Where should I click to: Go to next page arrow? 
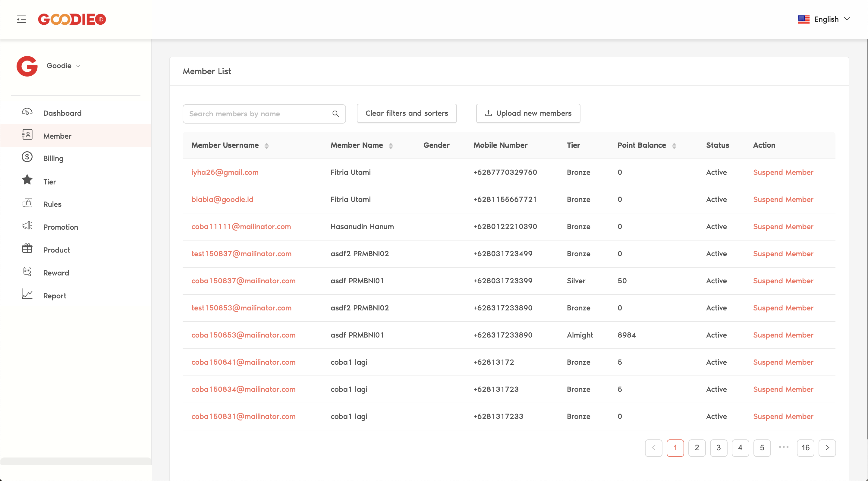827,448
